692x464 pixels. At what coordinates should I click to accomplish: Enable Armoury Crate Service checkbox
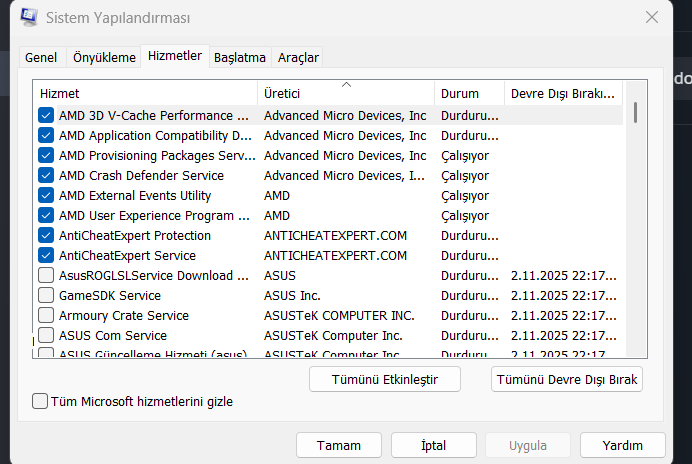pos(46,315)
